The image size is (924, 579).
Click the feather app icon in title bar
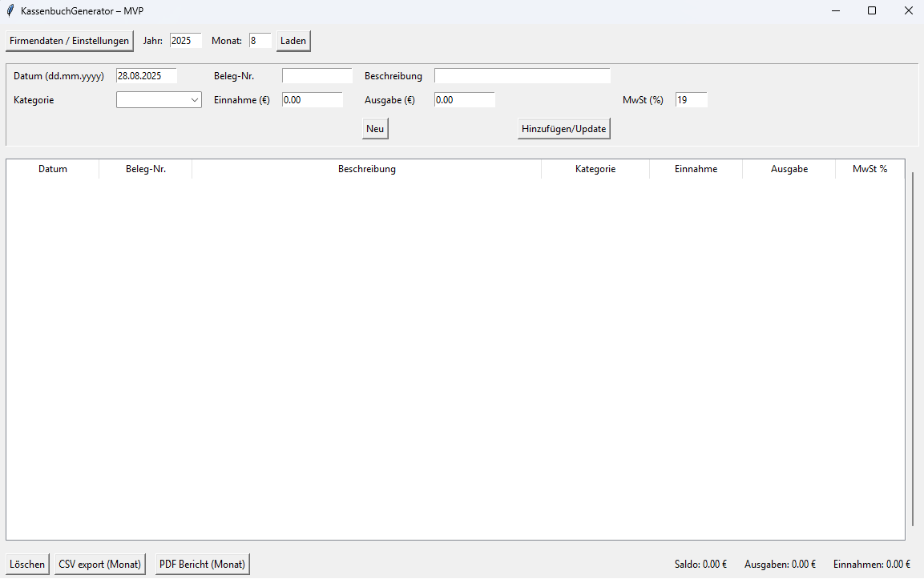coord(10,11)
